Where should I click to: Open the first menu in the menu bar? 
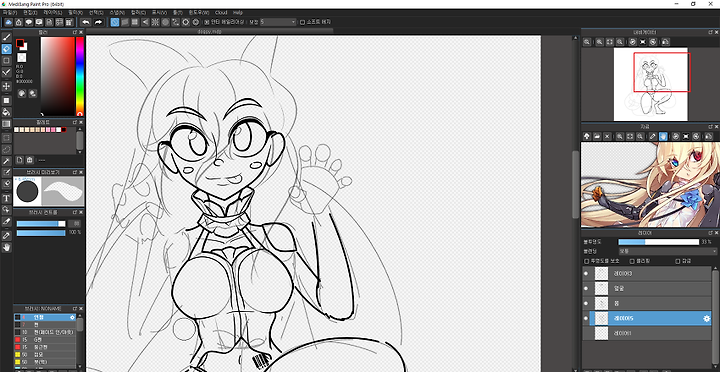10,12
